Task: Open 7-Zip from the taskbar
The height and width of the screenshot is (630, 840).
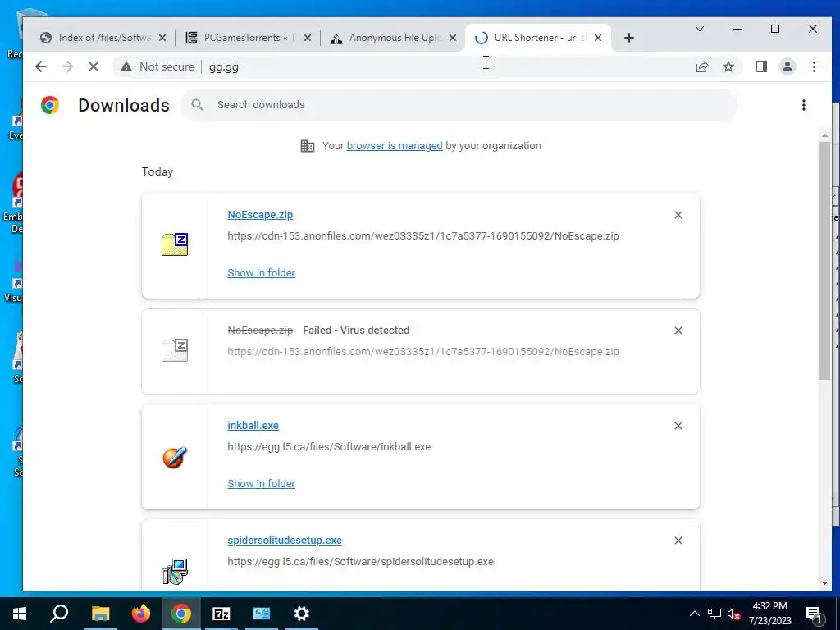Action: click(x=221, y=614)
